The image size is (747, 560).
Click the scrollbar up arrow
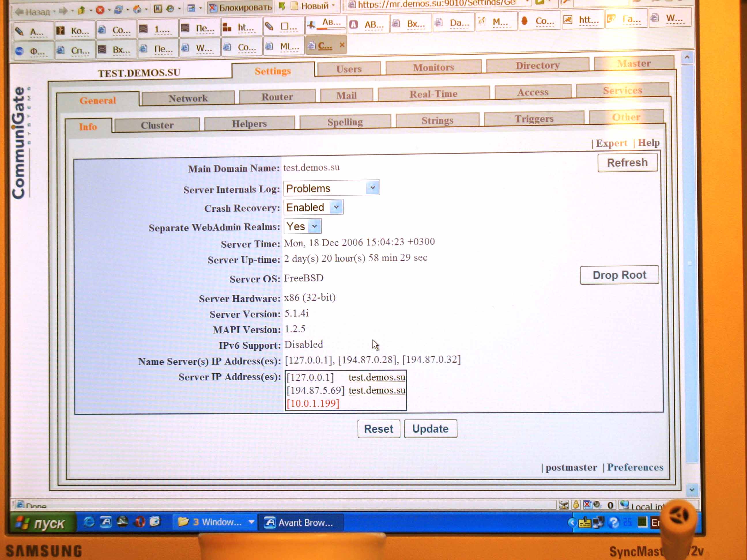[687, 58]
